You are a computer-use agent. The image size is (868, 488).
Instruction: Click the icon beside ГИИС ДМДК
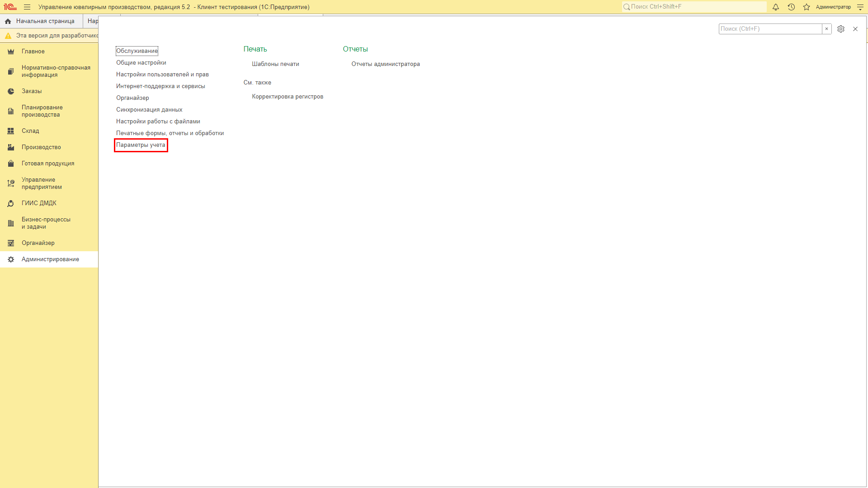click(11, 203)
